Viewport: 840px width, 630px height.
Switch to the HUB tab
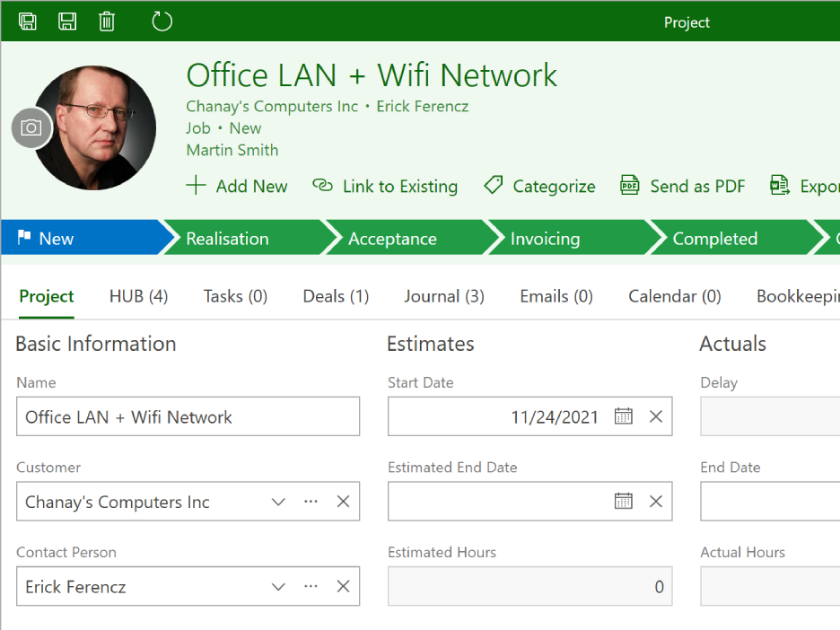tap(137, 295)
